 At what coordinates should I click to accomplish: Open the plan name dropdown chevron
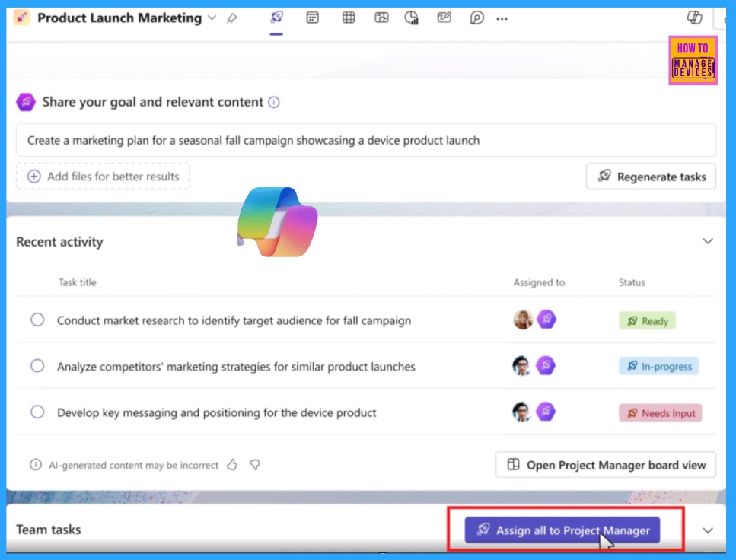[x=212, y=17]
